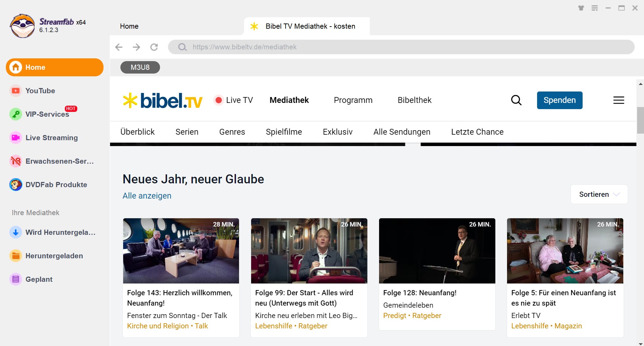The image size is (644, 346).
Task: Open the Heruntergeladen library
Action: tap(46, 256)
